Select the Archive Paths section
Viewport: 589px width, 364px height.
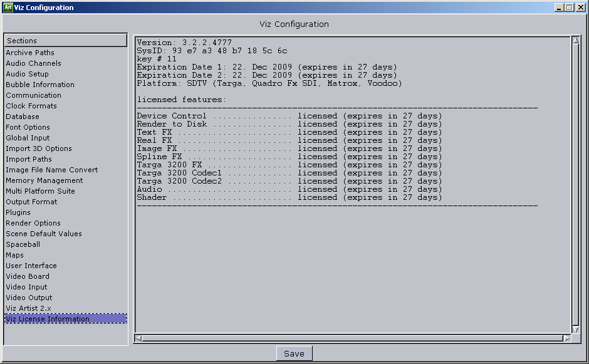tap(29, 53)
